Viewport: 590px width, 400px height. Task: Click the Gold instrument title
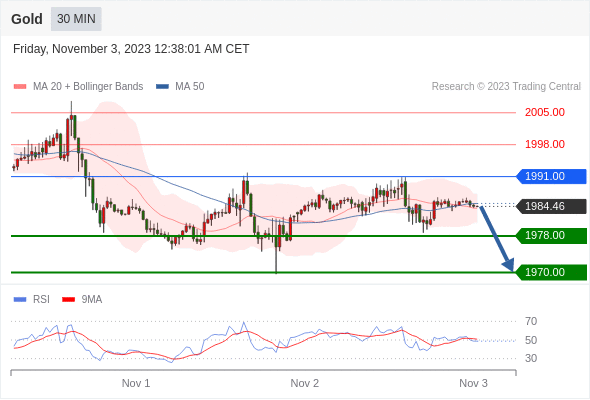pyautogui.click(x=27, y=19)
